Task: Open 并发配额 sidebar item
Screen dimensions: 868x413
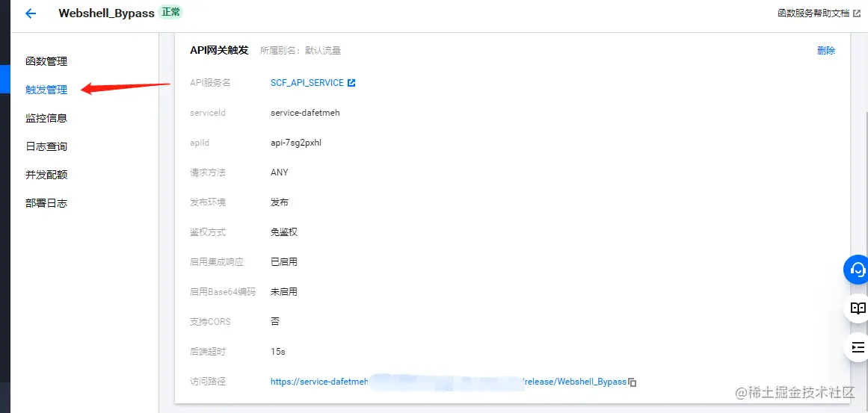Action: (x=46, y=175)
